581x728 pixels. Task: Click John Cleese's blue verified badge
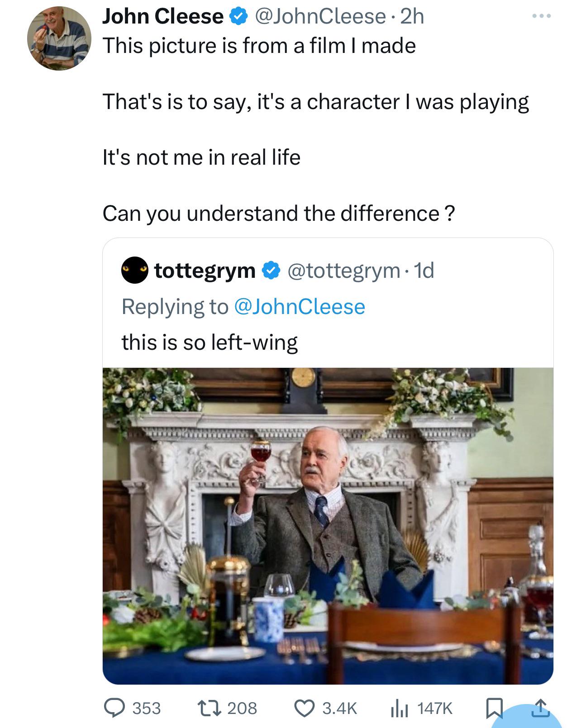[x=238, y=17]
